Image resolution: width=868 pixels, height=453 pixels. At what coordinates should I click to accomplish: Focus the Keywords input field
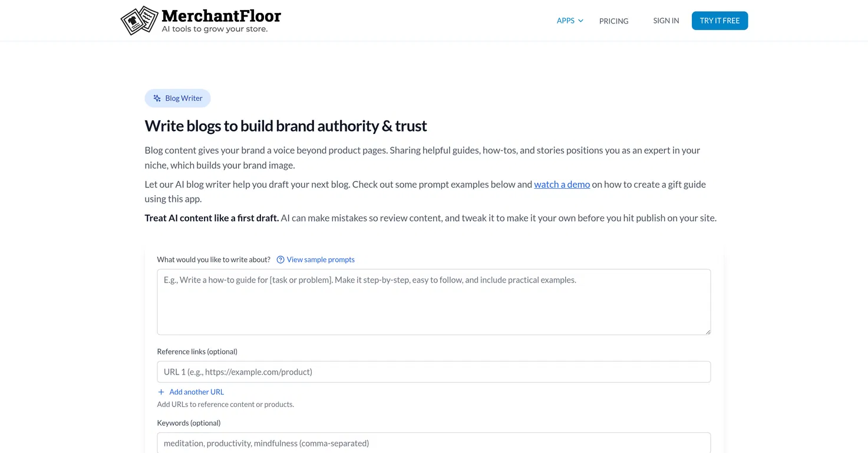point(433,443)
